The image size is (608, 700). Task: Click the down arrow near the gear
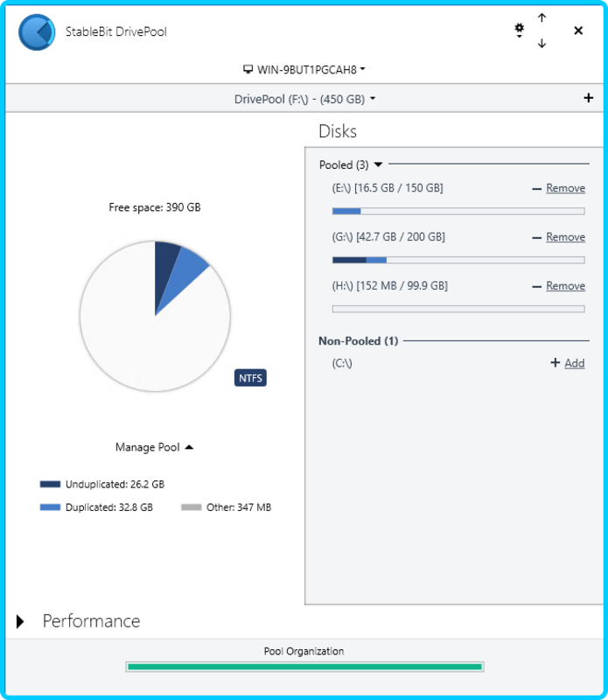[x=542, y=43]
